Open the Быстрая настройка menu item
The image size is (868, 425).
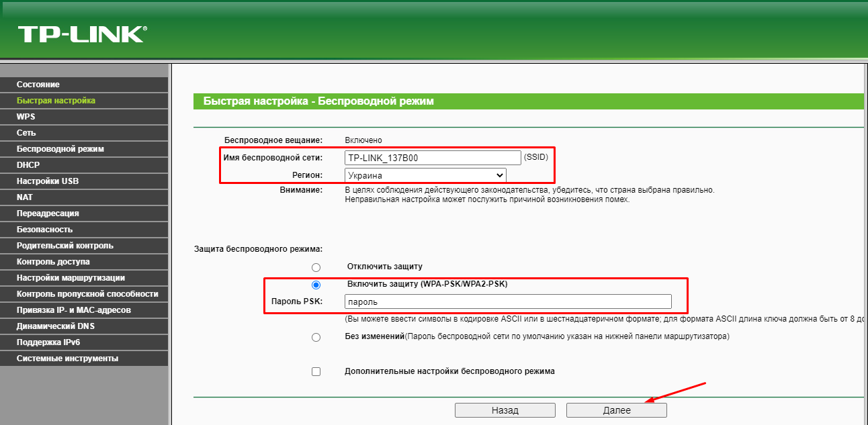click(x=84, y=101)
